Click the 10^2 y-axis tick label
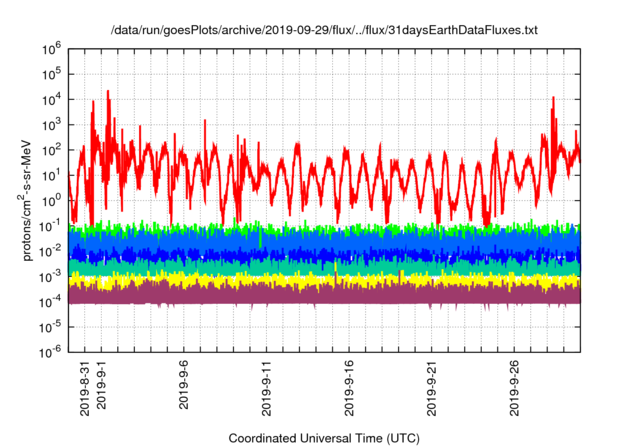The height and width of the screenshot is (448, 640). (52, 150)
